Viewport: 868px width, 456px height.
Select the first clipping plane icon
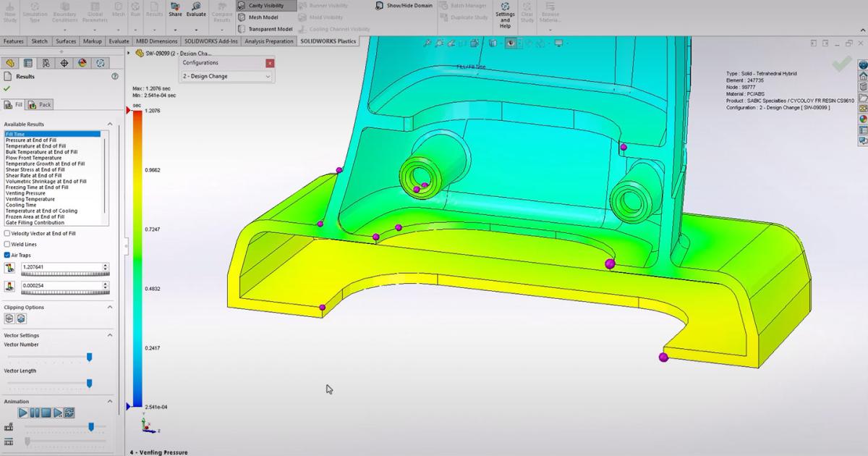[7, 318]
